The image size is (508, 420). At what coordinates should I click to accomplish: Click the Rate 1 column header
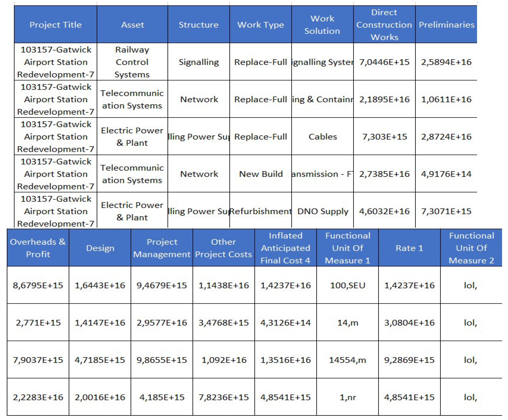tap(409, 248)
